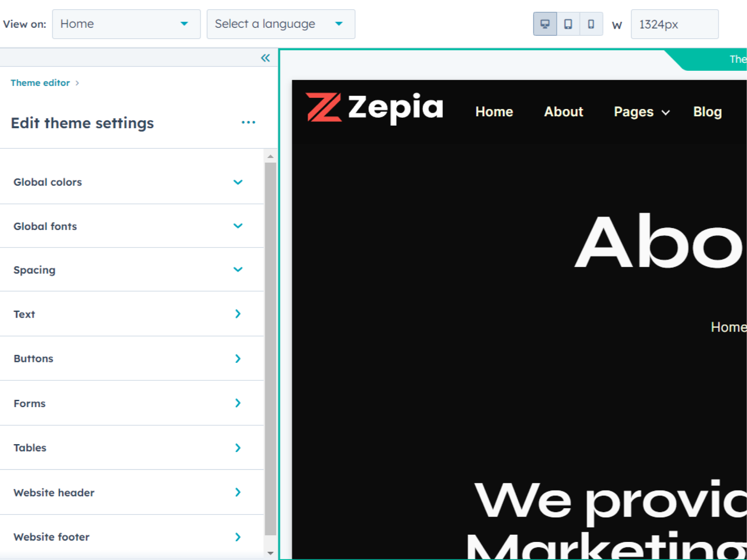The height and width of the screenshot is (560, 747).
Task: Switch to mobile preview icon
Action: coord(591,24)
